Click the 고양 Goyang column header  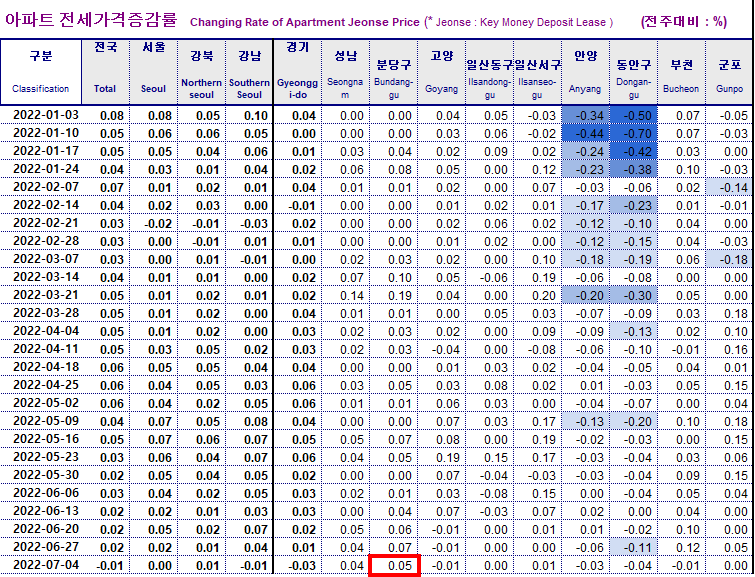click(x=442, y=72)
